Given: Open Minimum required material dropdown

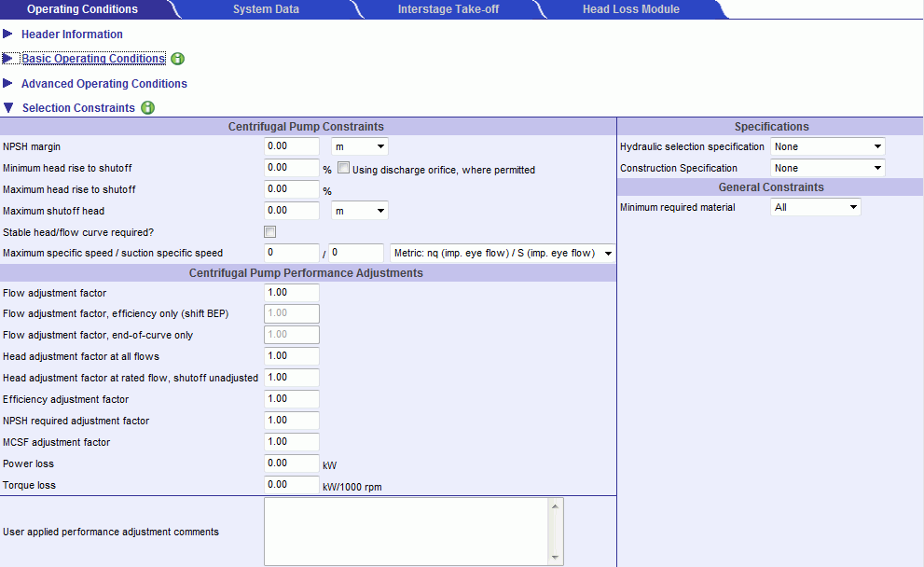Looking at the screenshot, I should pyautogui.click(x=815, y=207).
